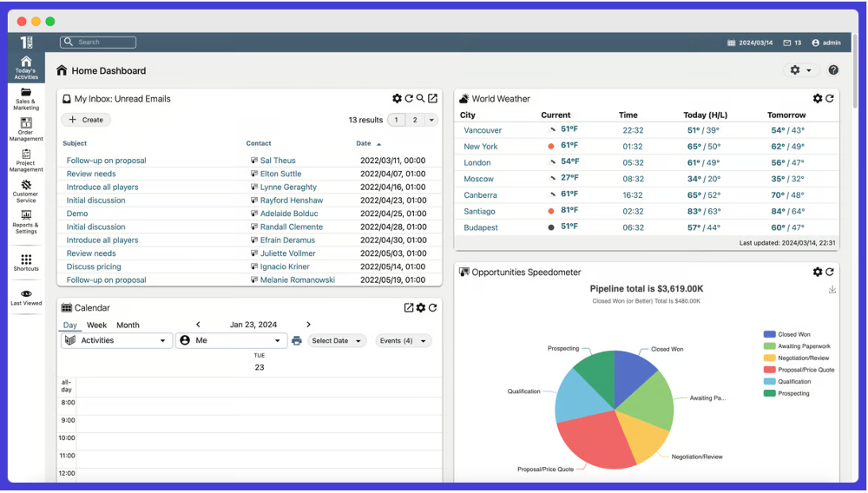This screenshot has height=493, width=868.
Task: Open Today's Activities in sidebar
Action: click(26, 68)
